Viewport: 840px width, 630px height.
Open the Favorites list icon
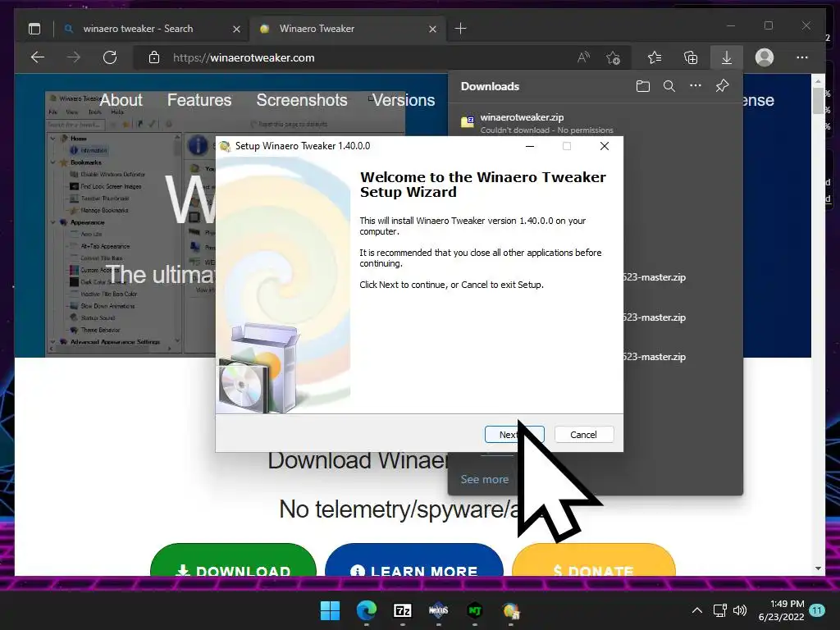point(654,57)
